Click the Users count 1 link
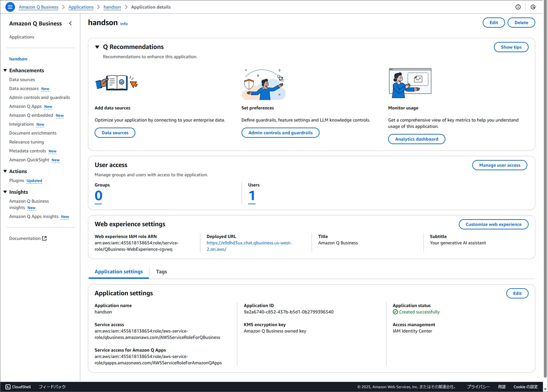This screenshot has height=392, width=548. (252, 196)
